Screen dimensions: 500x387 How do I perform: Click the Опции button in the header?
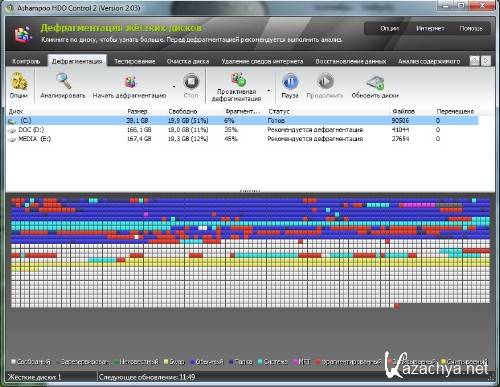pyautogui.click(x=390, y=29)
